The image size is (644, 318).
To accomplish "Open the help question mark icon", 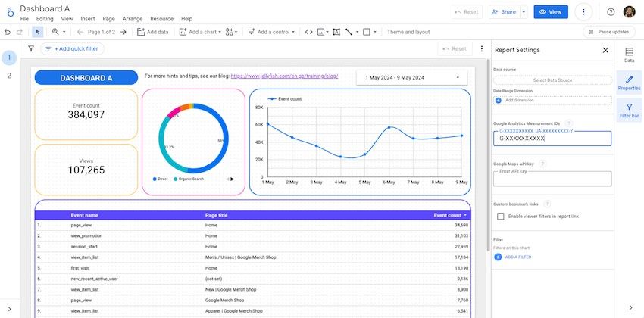I will pyautogui.click(x=611, y=12).
